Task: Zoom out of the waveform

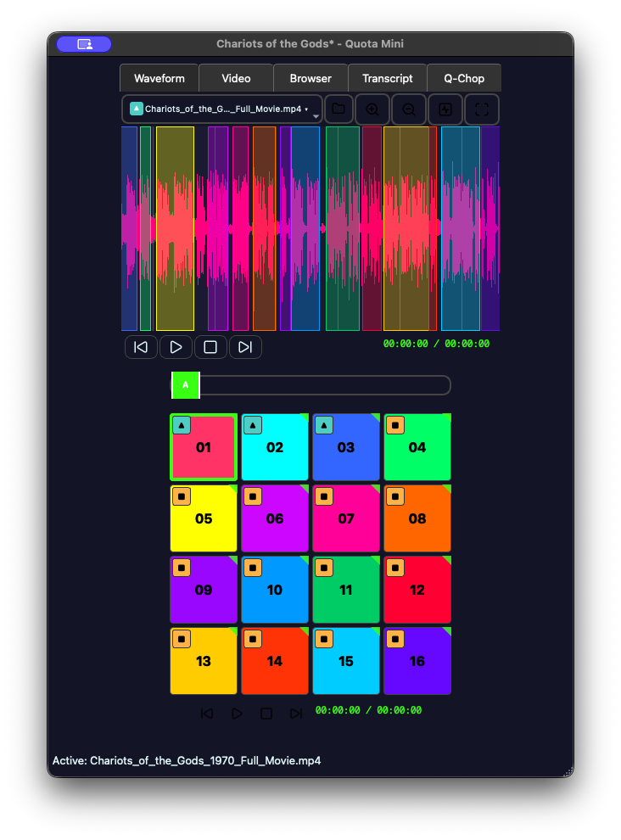Action: 409,109
